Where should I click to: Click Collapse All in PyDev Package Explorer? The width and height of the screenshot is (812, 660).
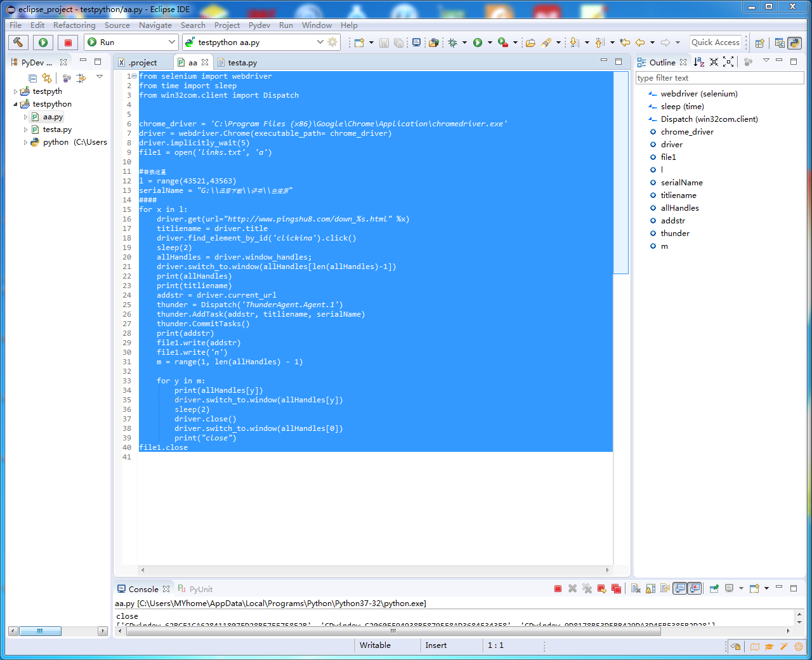(32, 78)
